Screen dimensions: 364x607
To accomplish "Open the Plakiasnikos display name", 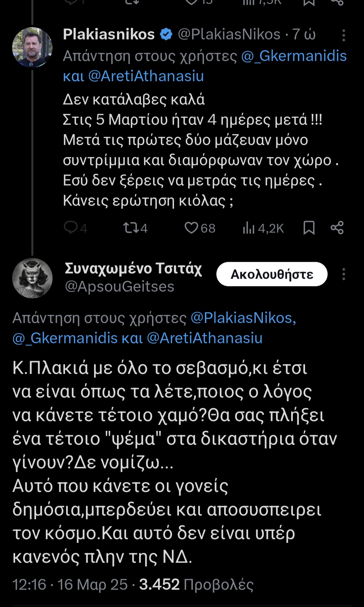I will click(x=109, y=34).
